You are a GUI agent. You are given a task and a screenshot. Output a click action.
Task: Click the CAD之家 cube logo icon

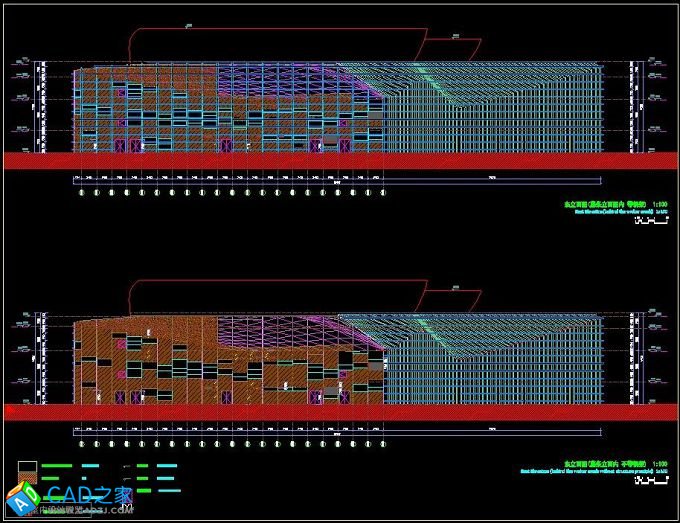pyautogui.click(x=23, y=498)
